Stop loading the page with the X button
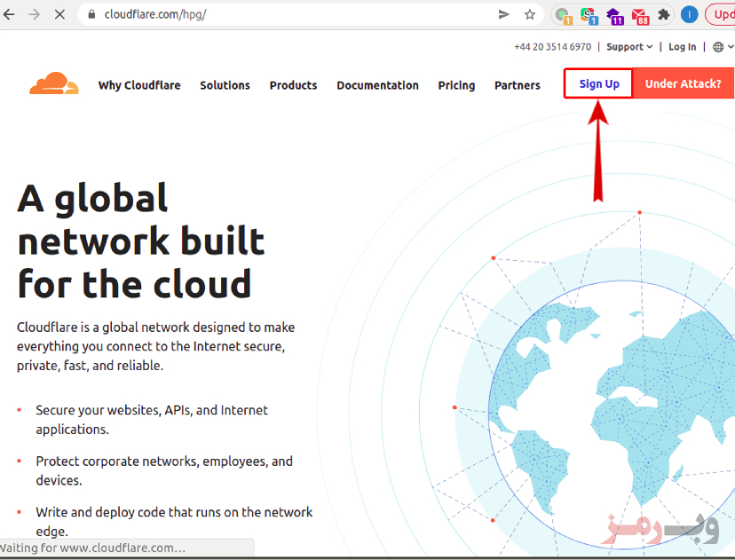The image size is (735, 560). tap(59, 14)
